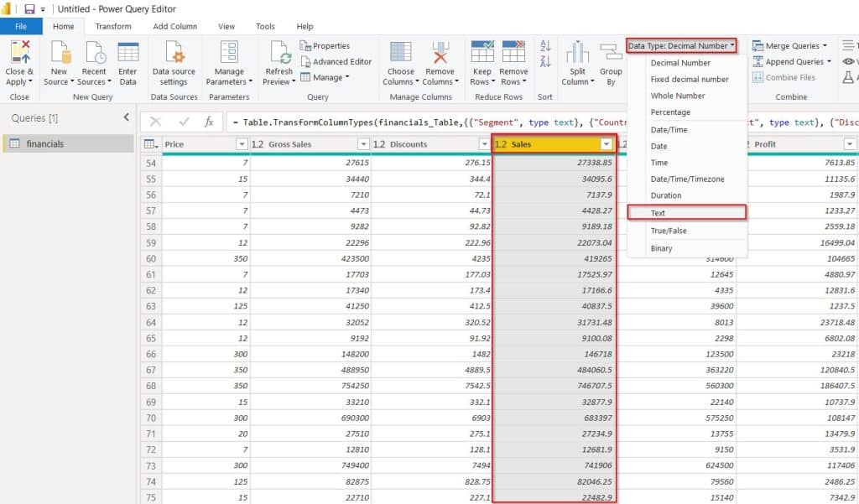Select the financials query
This screenshot has height=504, width=859.
(x=69, y=143)
